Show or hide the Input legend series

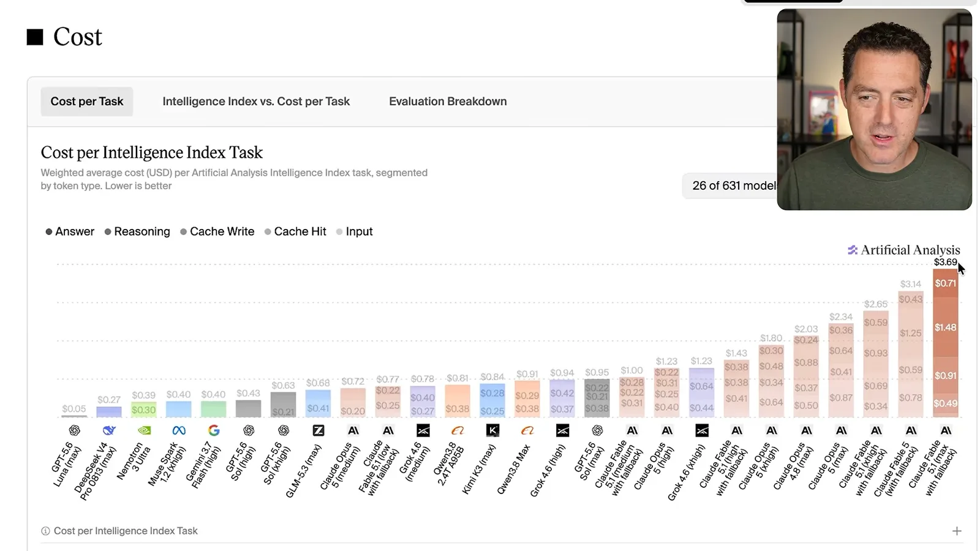tap(354, 231)
